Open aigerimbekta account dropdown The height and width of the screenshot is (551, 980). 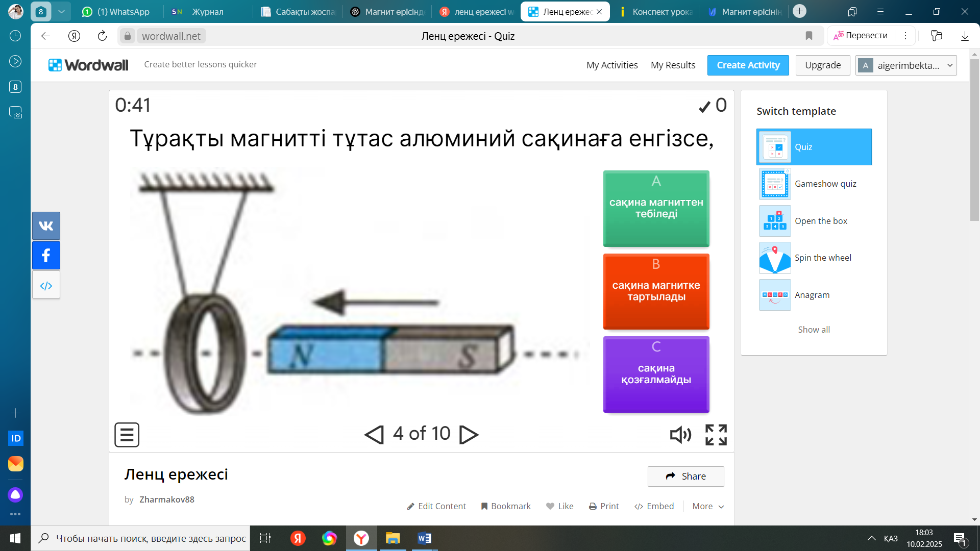point(905,65)
